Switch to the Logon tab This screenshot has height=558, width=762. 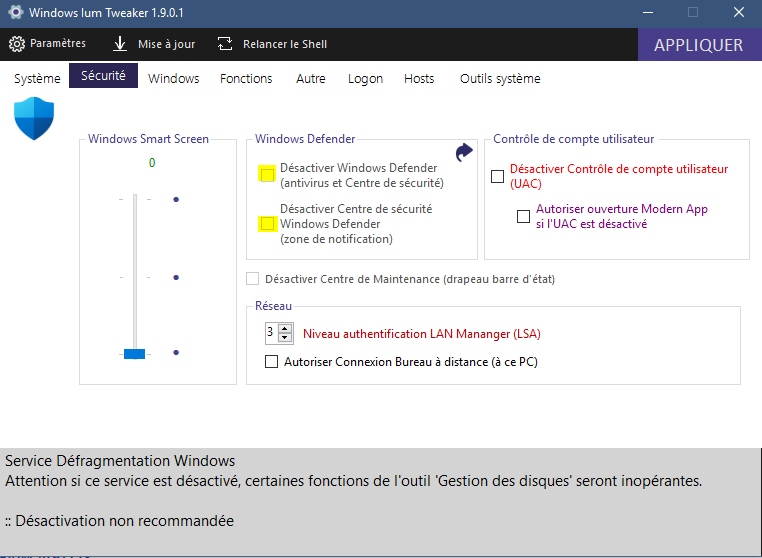[x=365, y=79]
